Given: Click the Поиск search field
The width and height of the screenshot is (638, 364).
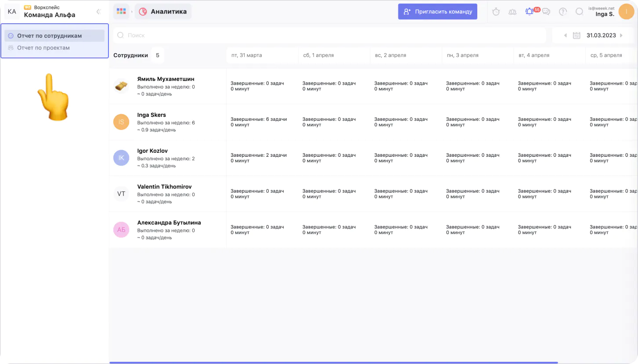Looking at the screenshot, I should (329, 35).
